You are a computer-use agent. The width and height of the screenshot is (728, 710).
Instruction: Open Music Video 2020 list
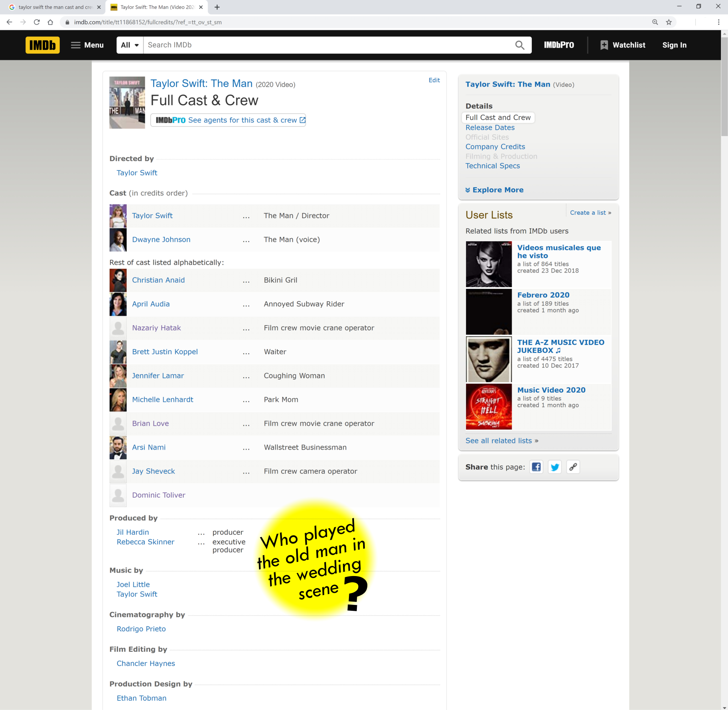click(551, 390)
